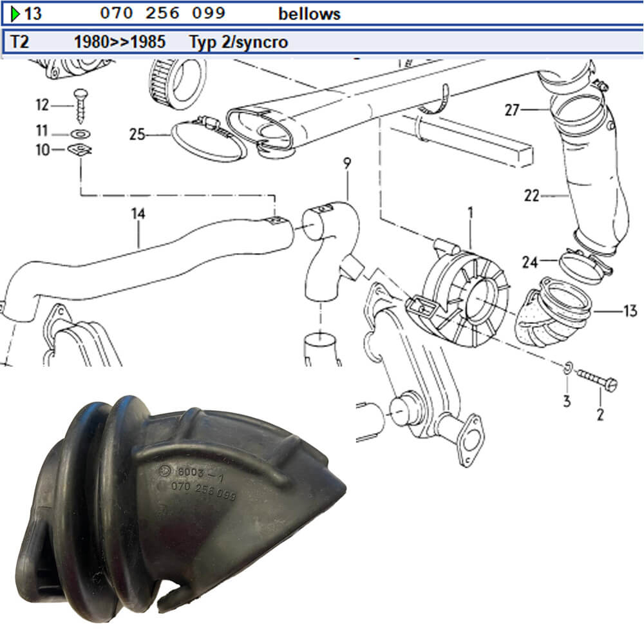Click part number 070 256 099 in header
The image size is (644, 644).
pyautogui.click(x=164, y=14)
